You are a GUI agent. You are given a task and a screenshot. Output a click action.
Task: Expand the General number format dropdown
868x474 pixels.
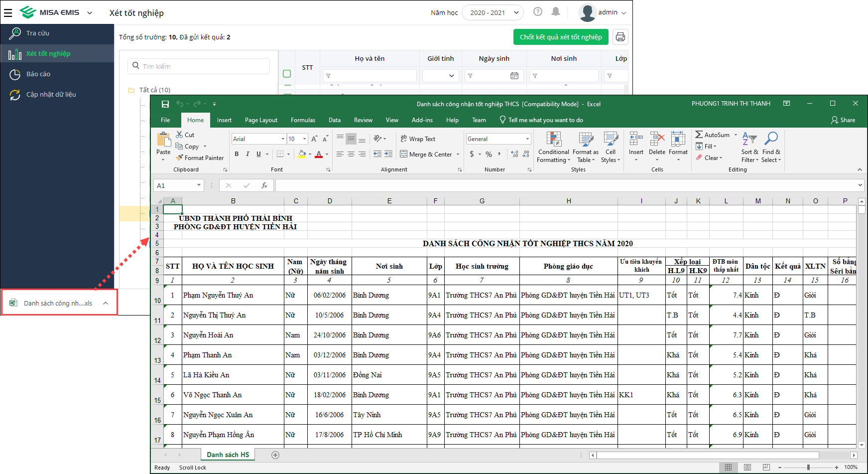[527, 139]
